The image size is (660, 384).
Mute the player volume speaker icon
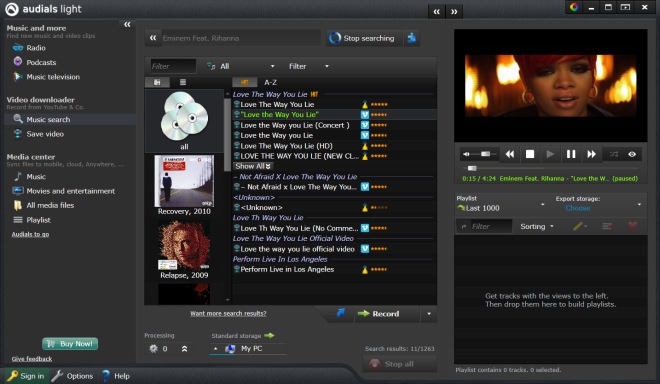pos(466,154)
